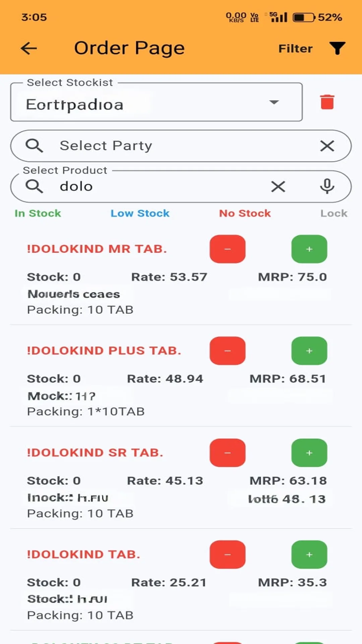The width and height of the screenshot is (362, 644).
Task: Edit the 'dolo' product search text
Action: 76,186
